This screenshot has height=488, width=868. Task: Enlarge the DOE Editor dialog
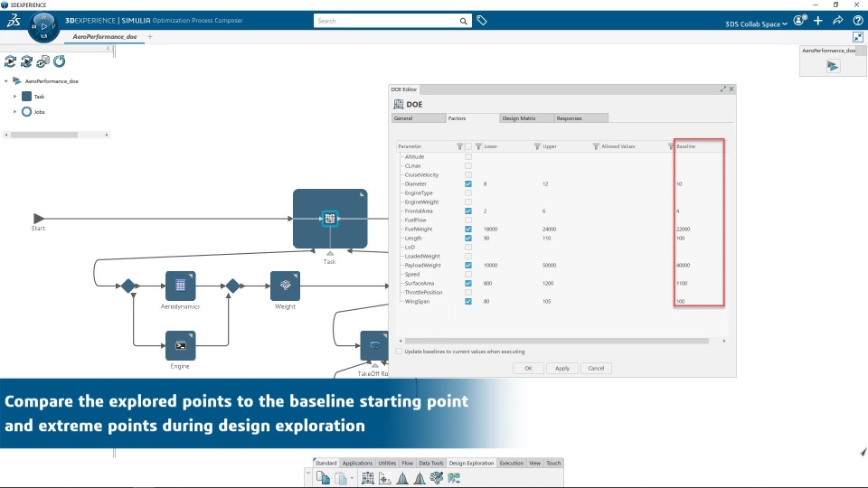click(x=723, y=89)
